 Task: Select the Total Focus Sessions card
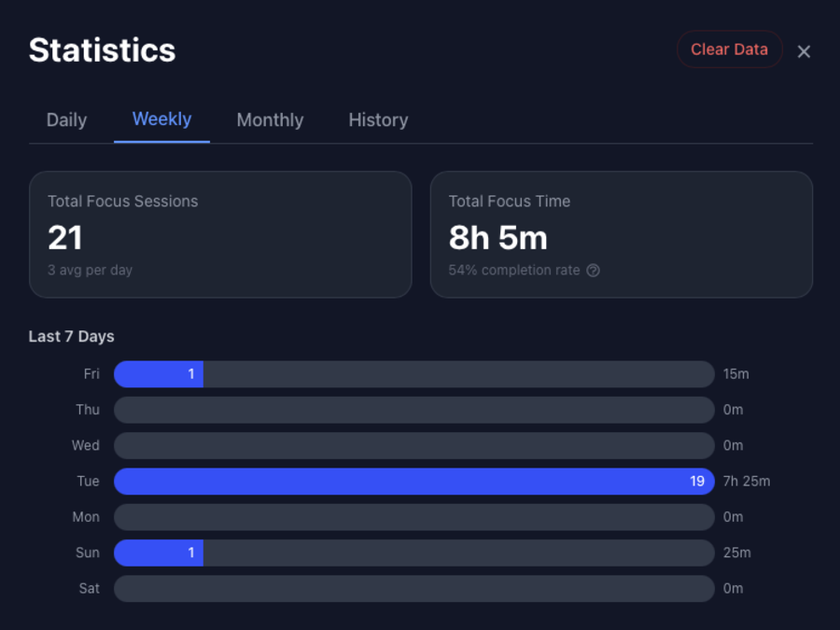tap(220, 233)
